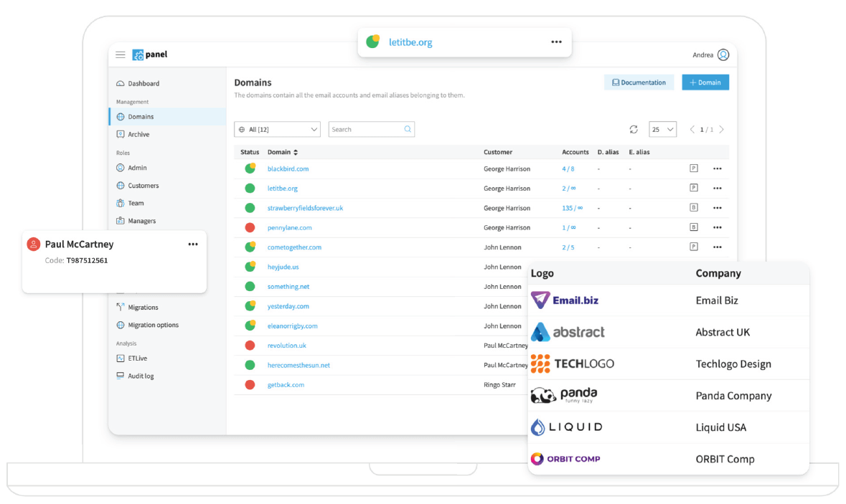The height and width of the screenshot is (504, 846).
Task: Click the refresh icon above the domain table
Action: 634,129
